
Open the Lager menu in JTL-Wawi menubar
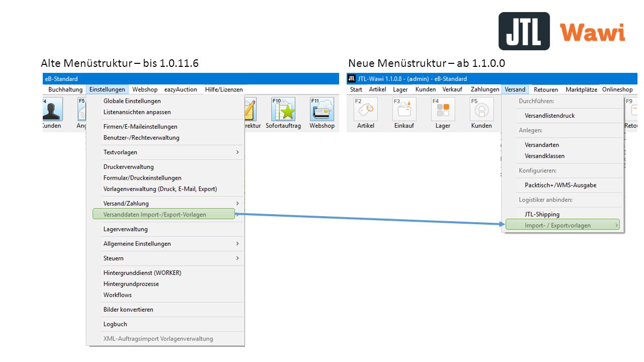400,89
